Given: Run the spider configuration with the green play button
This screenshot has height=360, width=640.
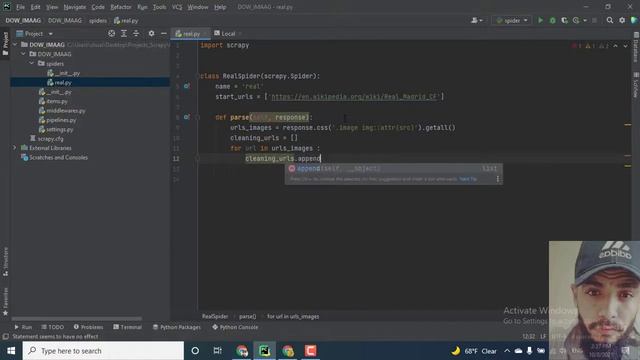Looking at the screenshot, I should click(540, 20).
